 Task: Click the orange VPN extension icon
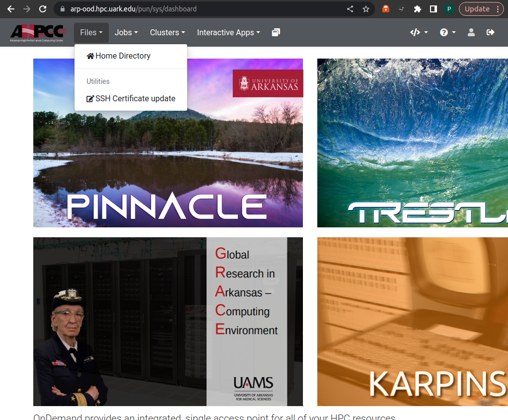pos(386,9)
